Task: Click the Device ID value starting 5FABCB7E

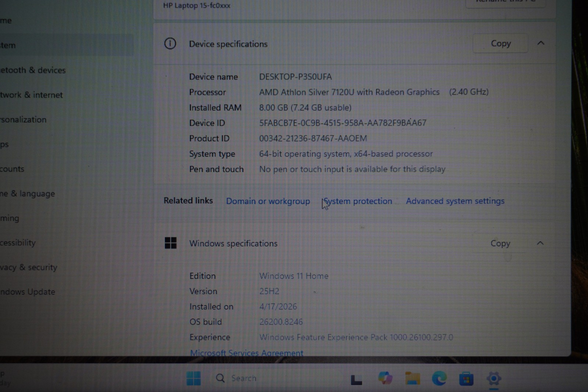Action: pyautogui.click(x=343, y=123)
